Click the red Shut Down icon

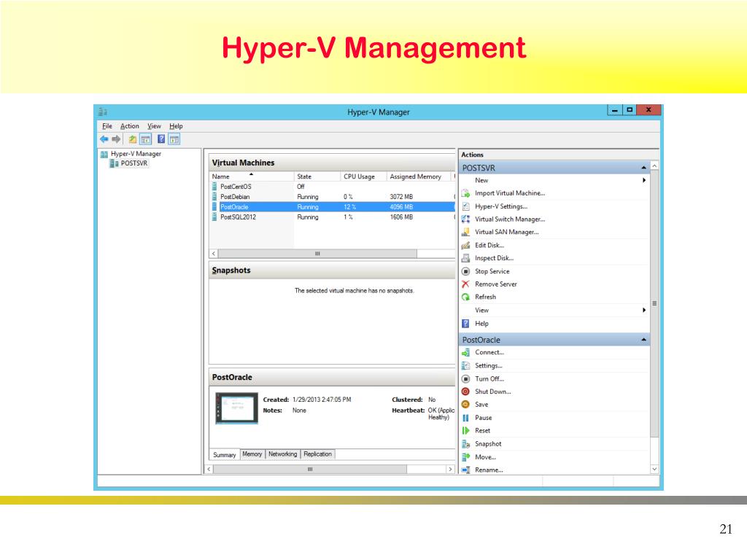[466, 392]
